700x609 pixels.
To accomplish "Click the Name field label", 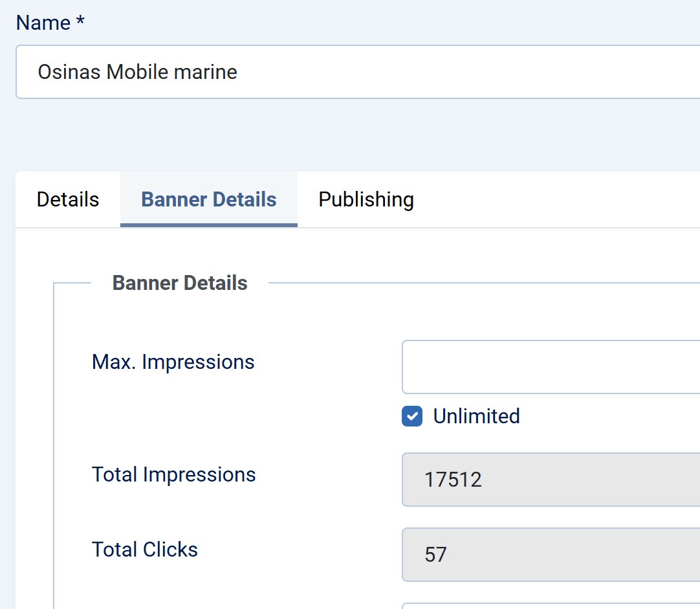I will click(x=43, y=23).
